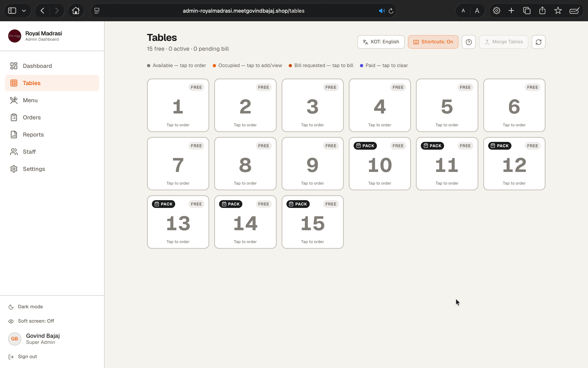Click the number 15 on table card
This screenshot has height=368, width=588.
[x=312, y=223]
